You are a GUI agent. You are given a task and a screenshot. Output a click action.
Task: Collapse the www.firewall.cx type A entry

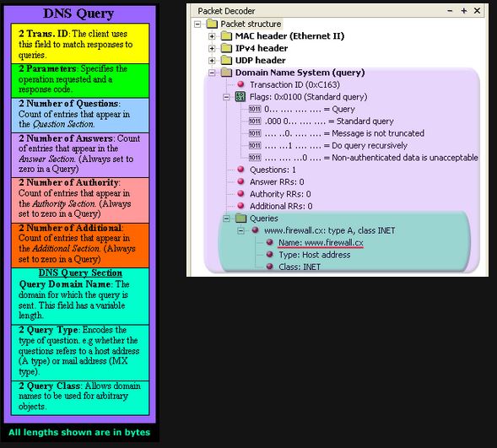click(240, 230)
